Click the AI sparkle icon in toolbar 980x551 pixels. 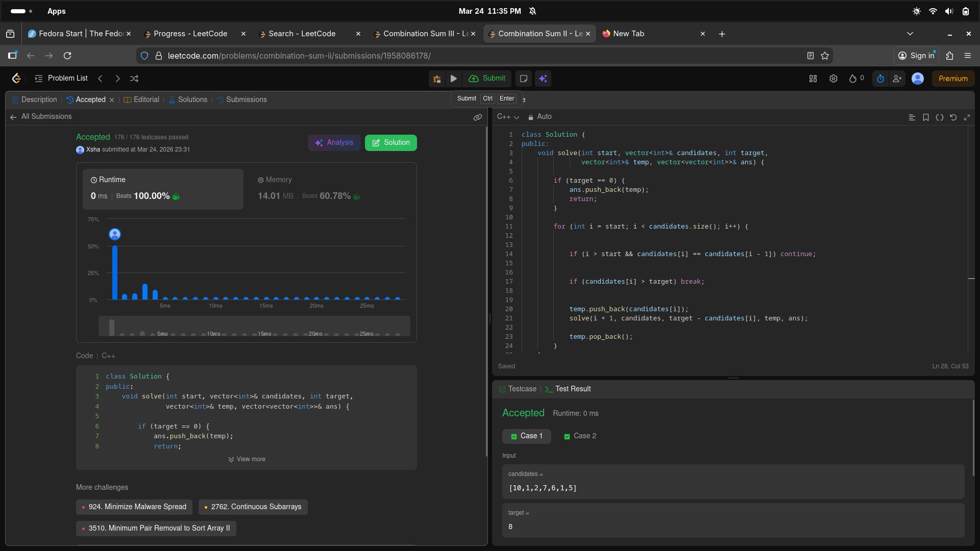(x=543, y=79)
